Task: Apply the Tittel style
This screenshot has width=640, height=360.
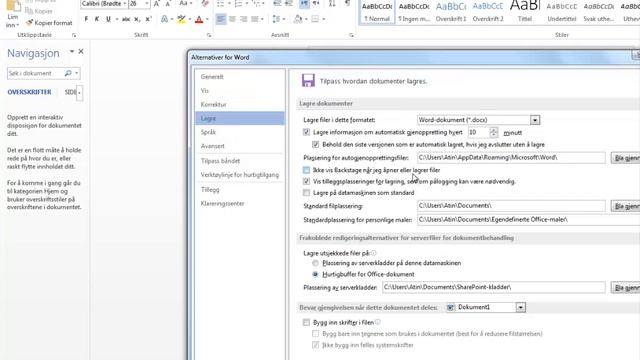Action: (524, 12)
